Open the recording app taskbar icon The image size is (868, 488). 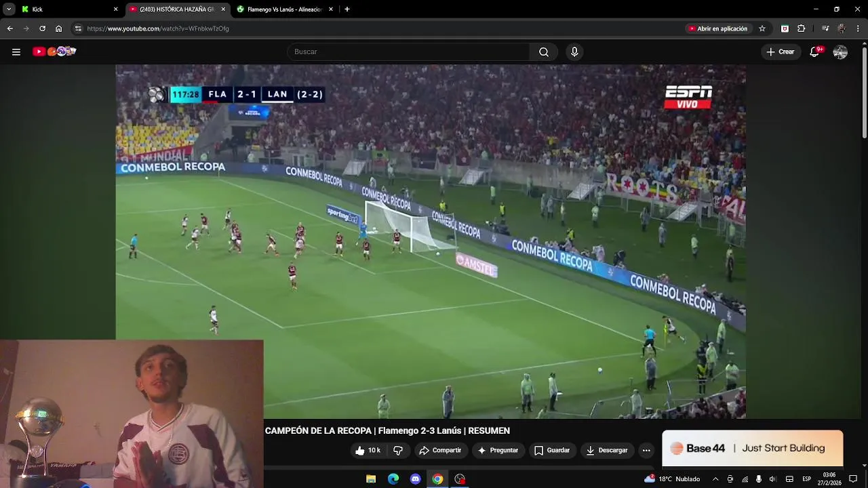[460, 479]
